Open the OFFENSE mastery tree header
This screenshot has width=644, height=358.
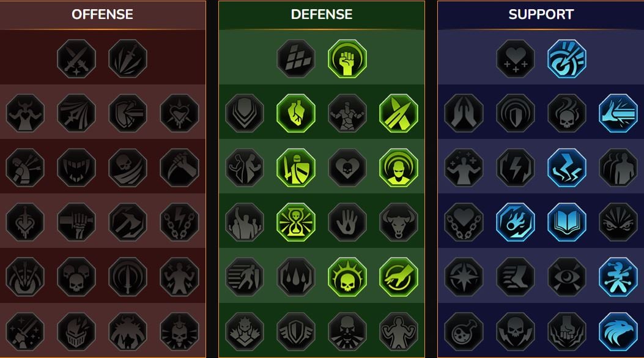[102, 15]
